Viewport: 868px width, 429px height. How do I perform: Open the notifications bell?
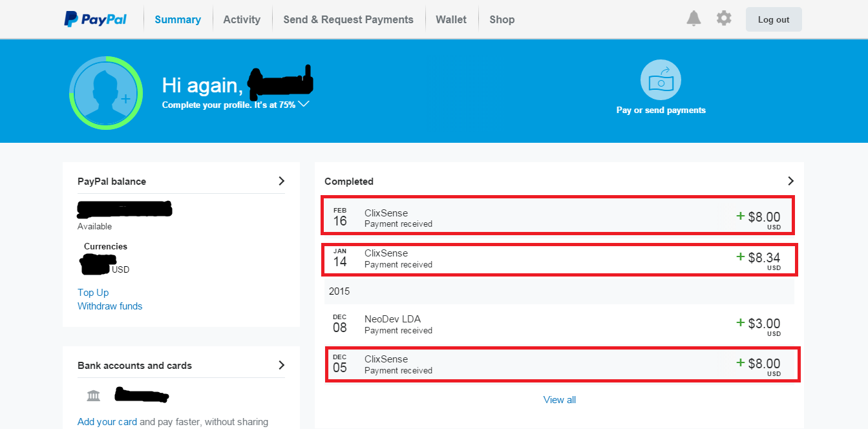(693, 19)
